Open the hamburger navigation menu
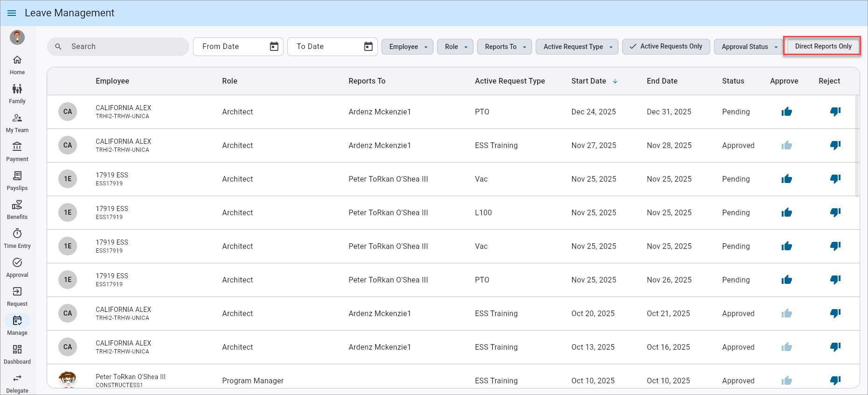 pyautogui.click(x=12, y=13)
